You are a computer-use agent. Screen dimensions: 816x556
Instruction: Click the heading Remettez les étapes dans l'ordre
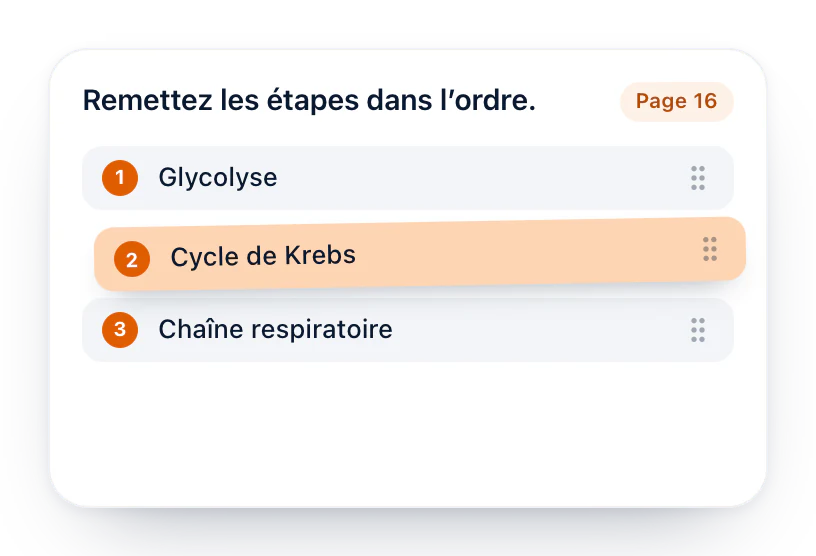[x=309, y=100]
